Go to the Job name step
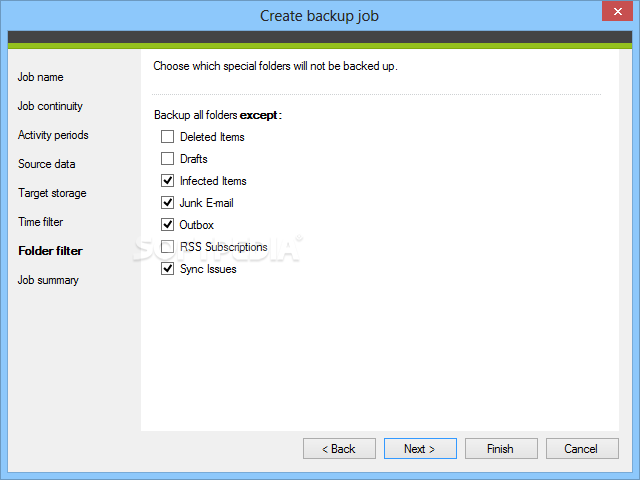 click(40, 77)
